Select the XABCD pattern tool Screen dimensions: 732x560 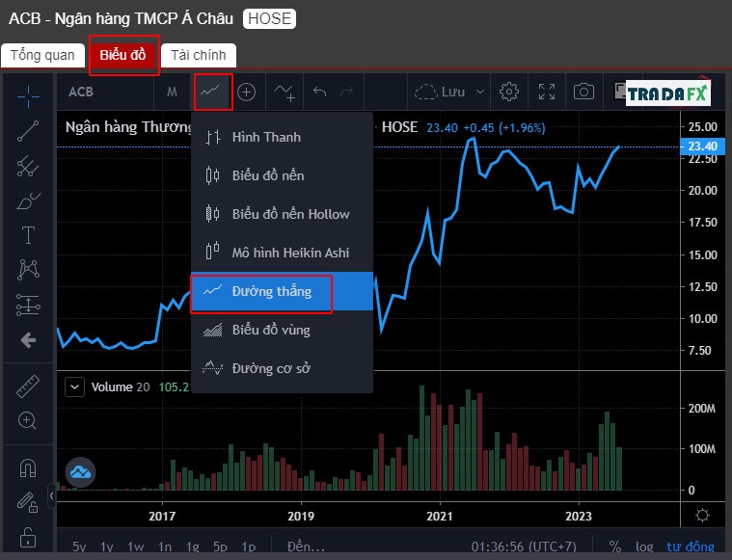tap(28, 269)
